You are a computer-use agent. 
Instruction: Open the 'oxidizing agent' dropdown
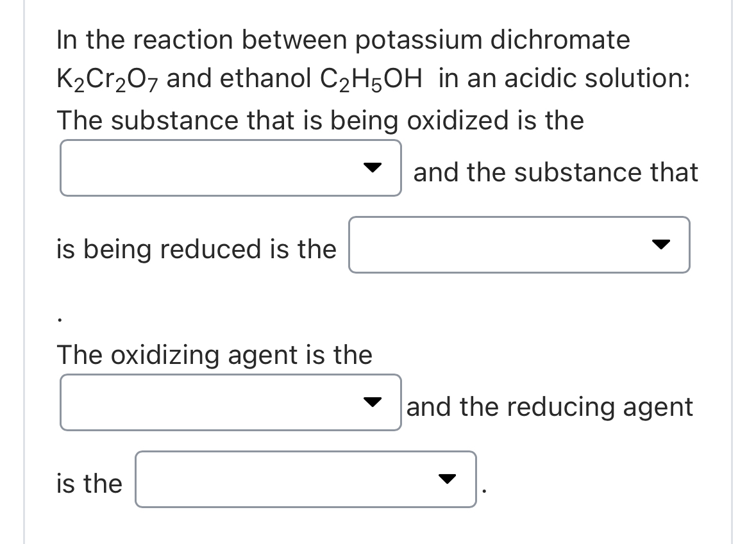pyautogui.click(x=230, y=402)
